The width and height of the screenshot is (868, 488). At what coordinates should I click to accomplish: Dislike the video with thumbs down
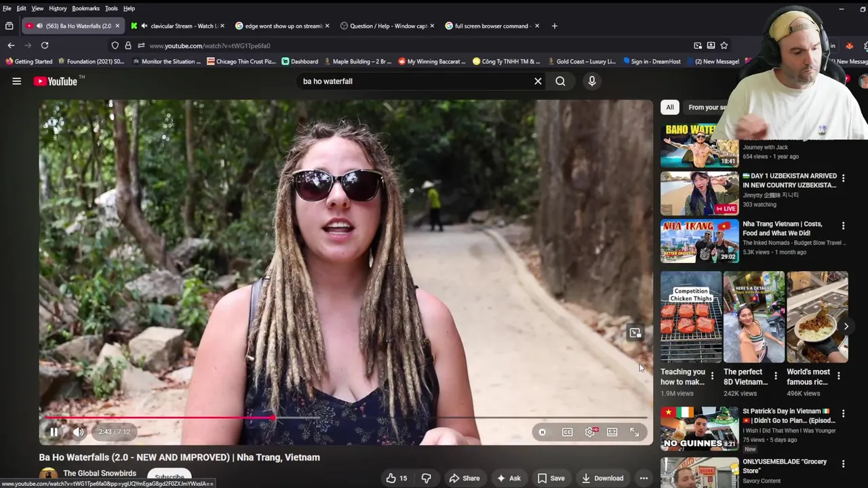(426, 478)
